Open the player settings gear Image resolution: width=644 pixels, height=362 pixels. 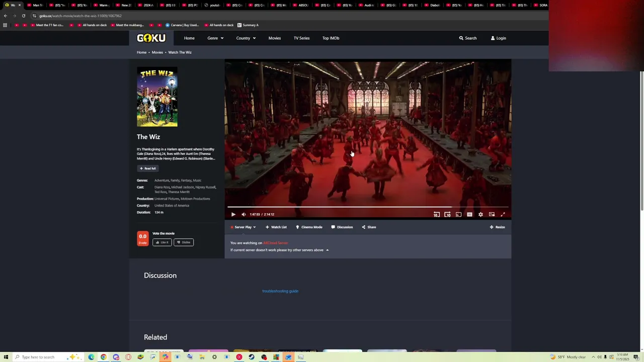tap(480, 214)
